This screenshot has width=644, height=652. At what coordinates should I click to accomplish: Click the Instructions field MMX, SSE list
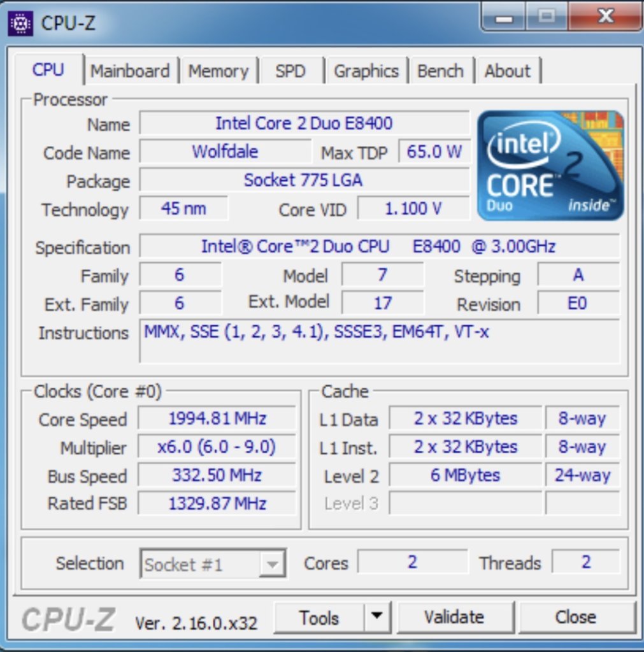coord(379,341)
